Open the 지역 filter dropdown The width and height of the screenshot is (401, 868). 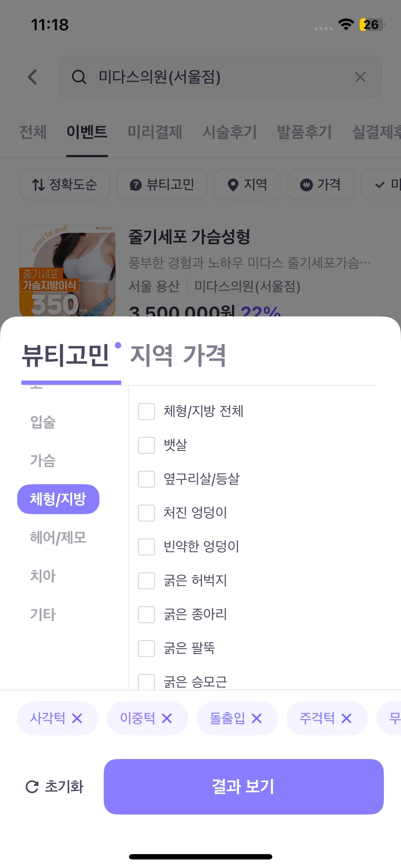[x=247, y=185]
